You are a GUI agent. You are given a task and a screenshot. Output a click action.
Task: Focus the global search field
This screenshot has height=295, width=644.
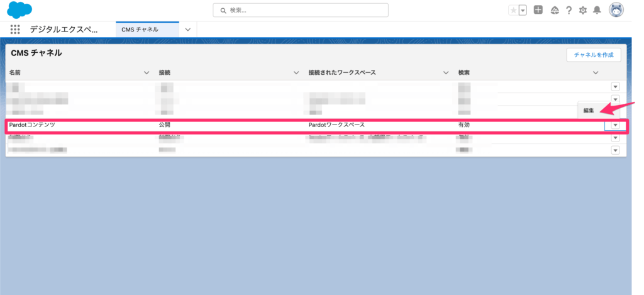[300, 10]
